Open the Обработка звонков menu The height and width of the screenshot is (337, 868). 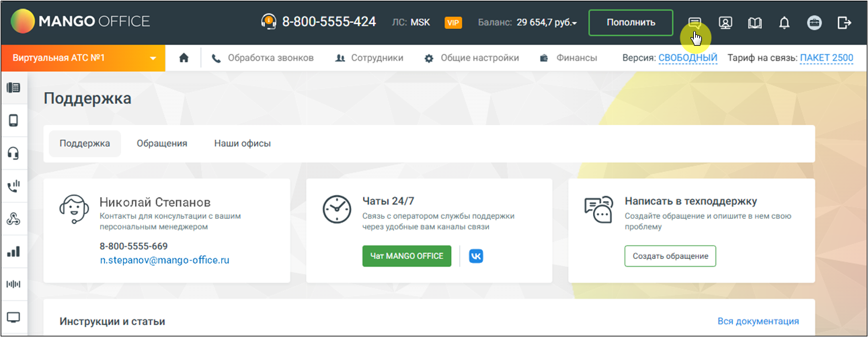click(263, 58)
